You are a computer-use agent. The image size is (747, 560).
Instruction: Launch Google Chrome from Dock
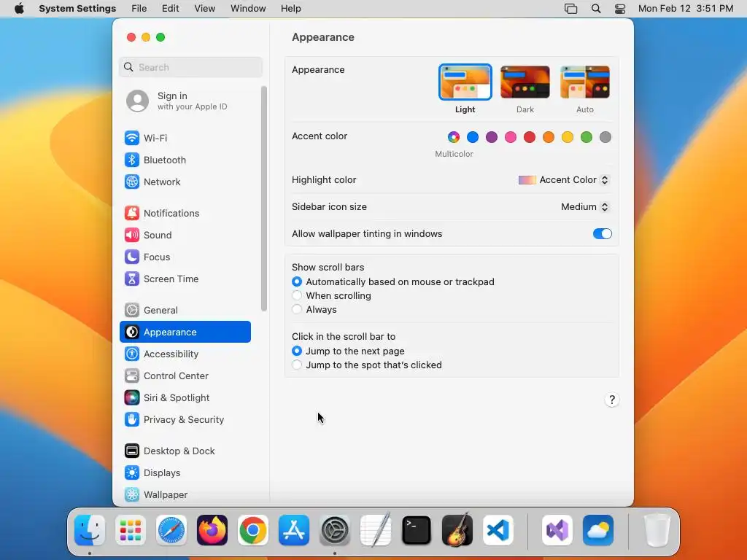pyautogui.click(x=253, y=530)
